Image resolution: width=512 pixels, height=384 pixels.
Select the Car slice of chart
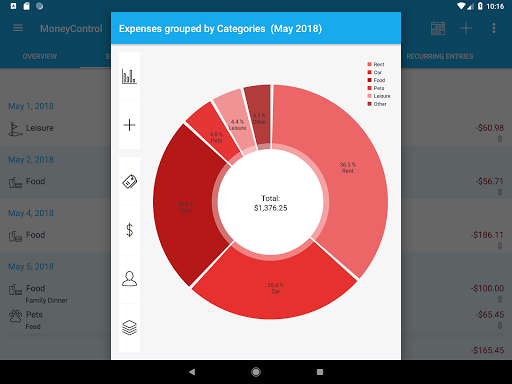[275, 287]
